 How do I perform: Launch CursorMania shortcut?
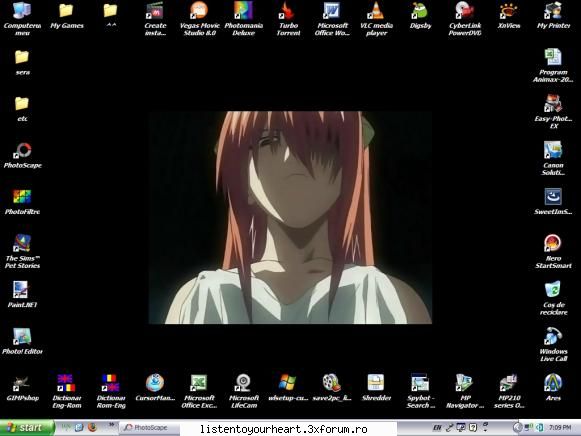[x=155, y=388]
